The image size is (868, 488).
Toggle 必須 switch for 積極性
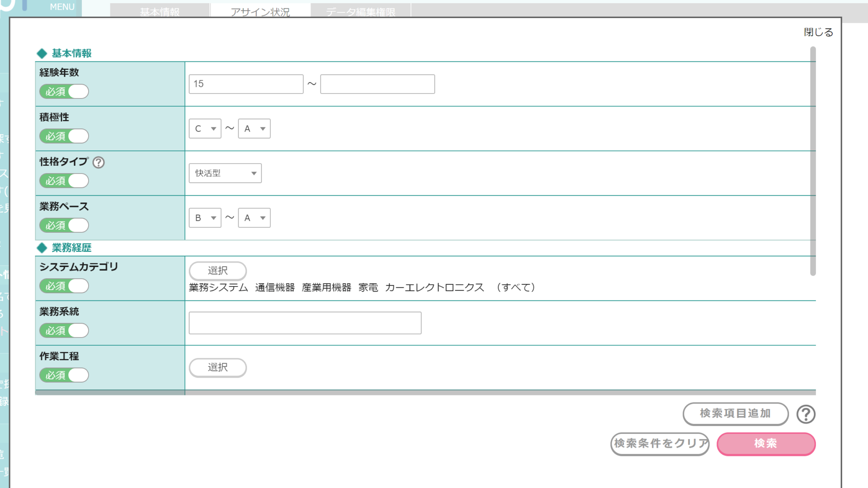point(64,136)
